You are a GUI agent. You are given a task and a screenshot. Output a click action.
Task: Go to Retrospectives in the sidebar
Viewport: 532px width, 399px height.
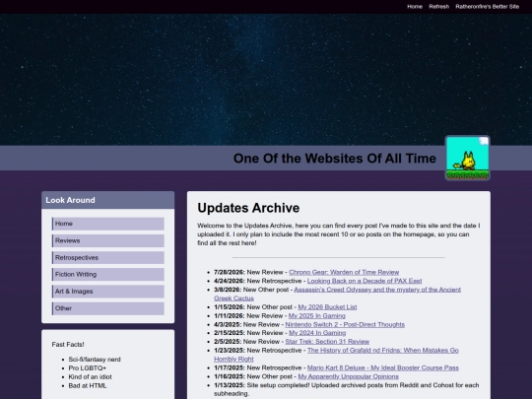pos(108,258)
